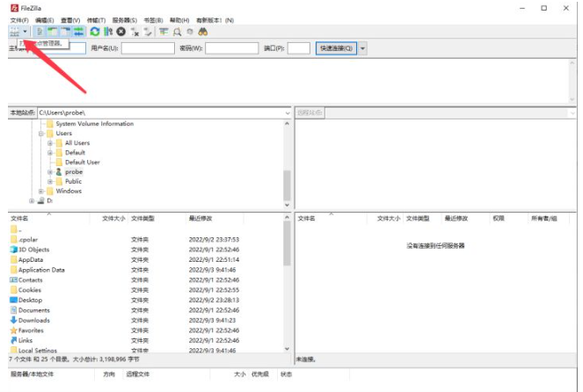Select the Favorites star icon

[x=14, y=330]
